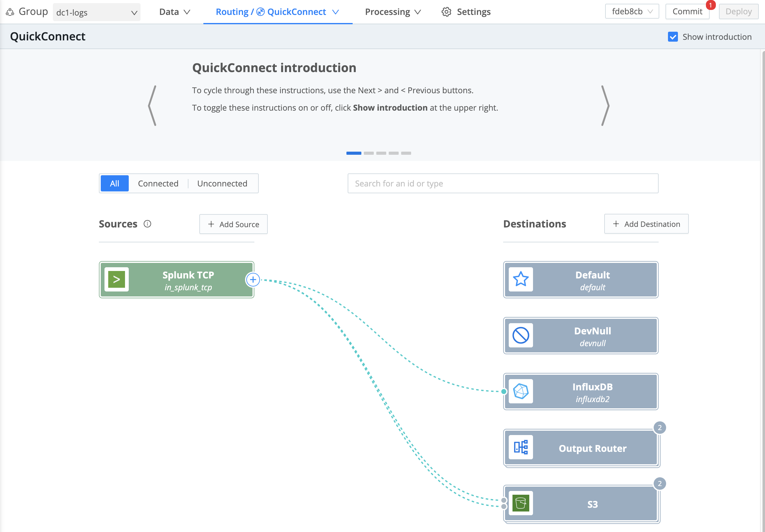Screen dimensions: 765x532
Task: Open the dc1-logs group dropdown
Action: [97, 12]
